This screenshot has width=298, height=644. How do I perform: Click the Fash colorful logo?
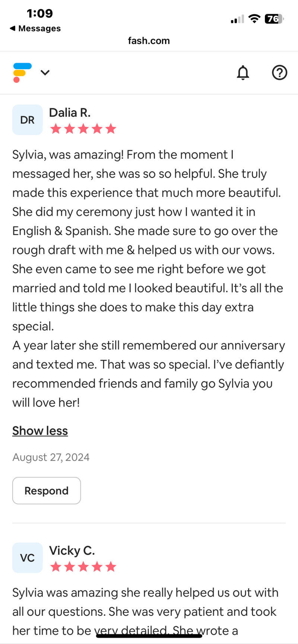(x=22, y=73)
